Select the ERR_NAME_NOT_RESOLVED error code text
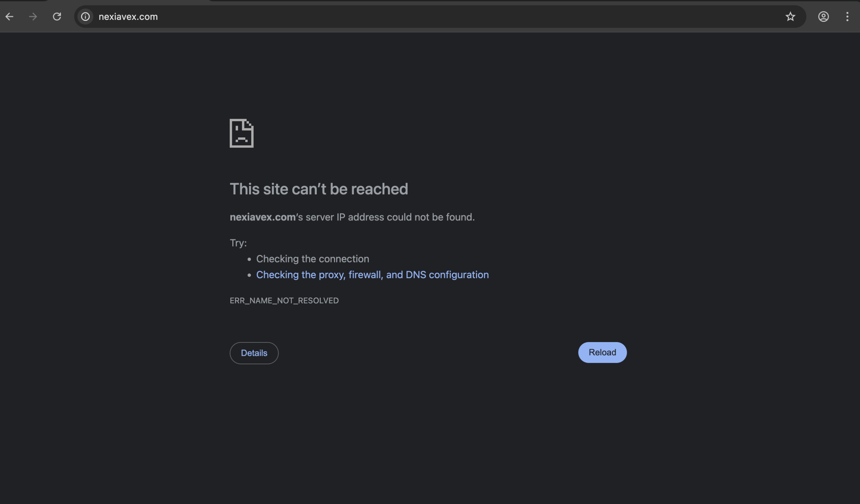The width and height of the screenshot is (860, 504). [x=284, y=301]
